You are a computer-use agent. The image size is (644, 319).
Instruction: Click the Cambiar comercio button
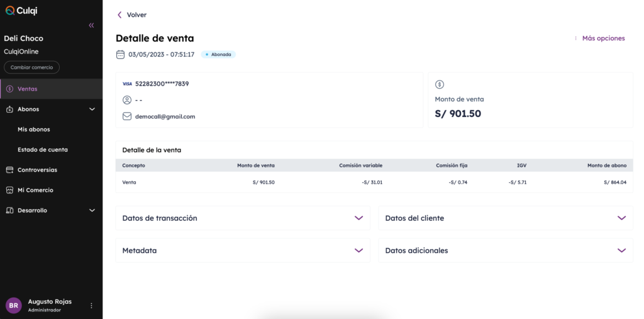[31, 67]
